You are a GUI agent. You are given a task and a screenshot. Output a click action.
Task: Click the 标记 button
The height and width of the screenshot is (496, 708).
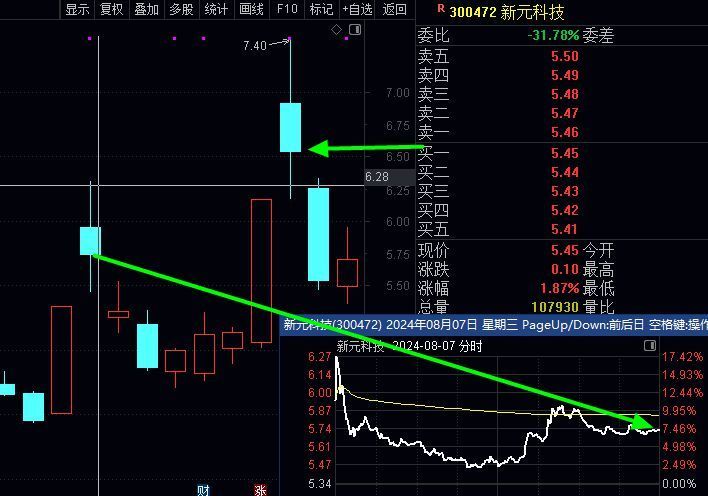click(x=321, y=9)
